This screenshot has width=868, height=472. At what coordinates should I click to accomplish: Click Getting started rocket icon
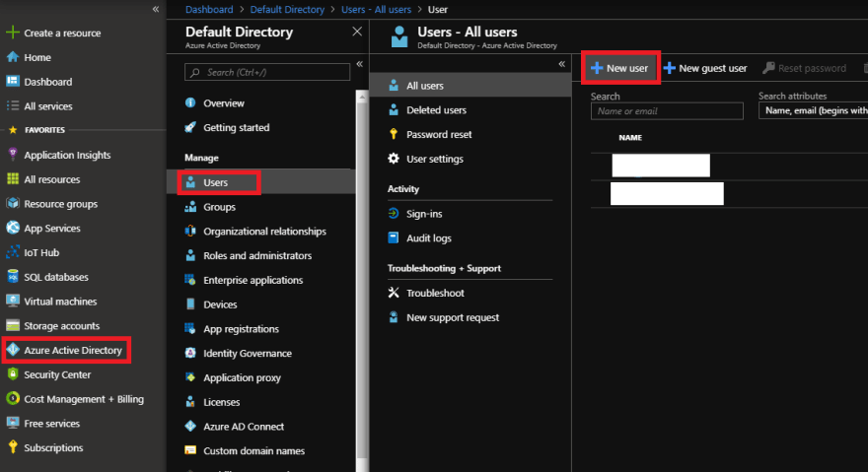pos(190,127)
